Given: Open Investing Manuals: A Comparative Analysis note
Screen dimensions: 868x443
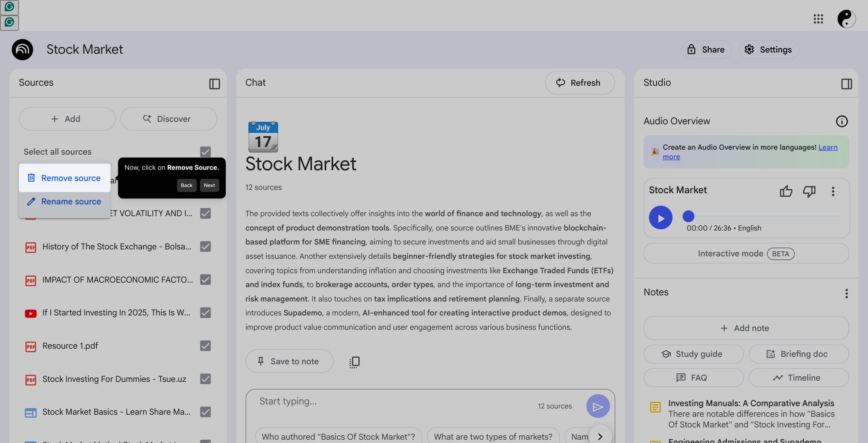Looking at the screenshot, I should pos(751,403).
